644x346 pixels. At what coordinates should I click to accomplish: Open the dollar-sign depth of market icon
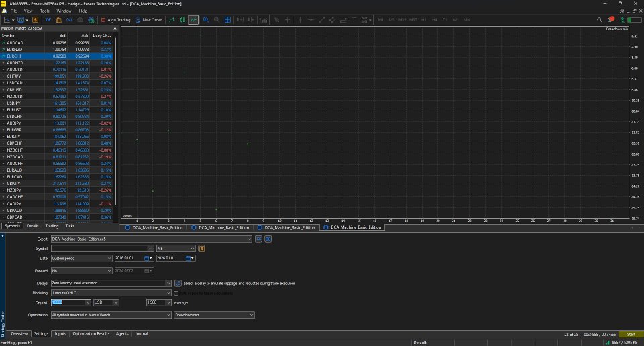click(36, 19)
